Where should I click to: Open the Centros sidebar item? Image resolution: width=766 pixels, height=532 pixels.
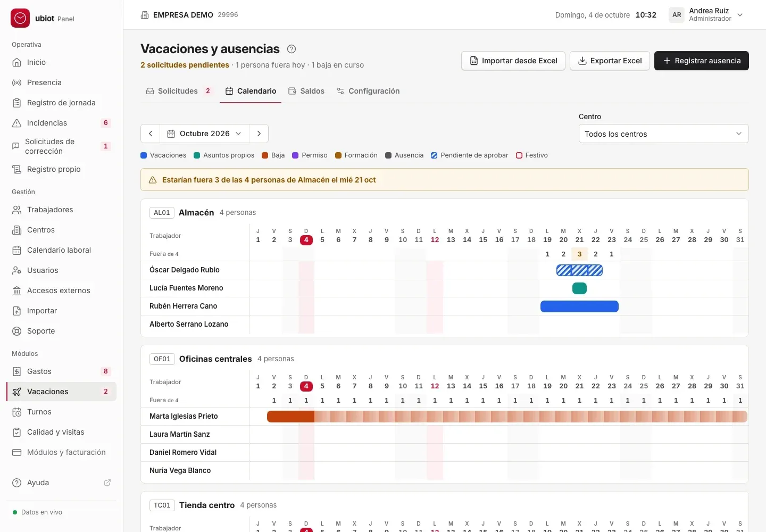click(x=61, y=230)
